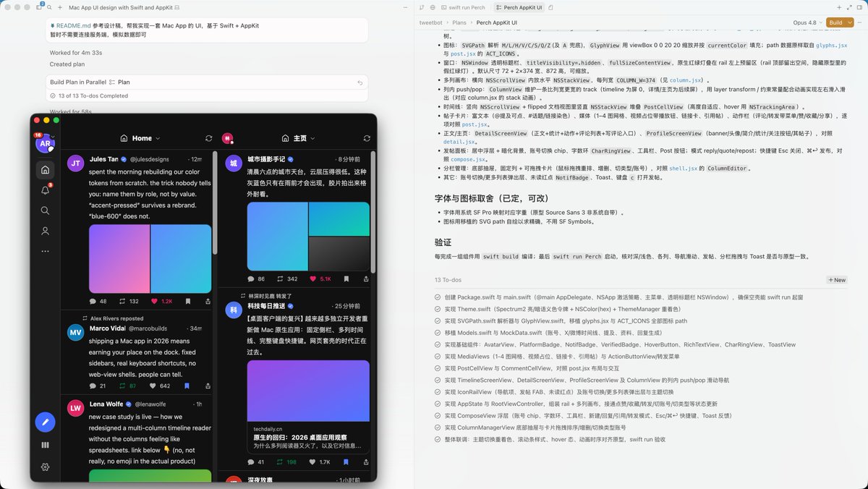Open Build button dropdown arrow
868x489 pixels.
(x=849, y=22)
